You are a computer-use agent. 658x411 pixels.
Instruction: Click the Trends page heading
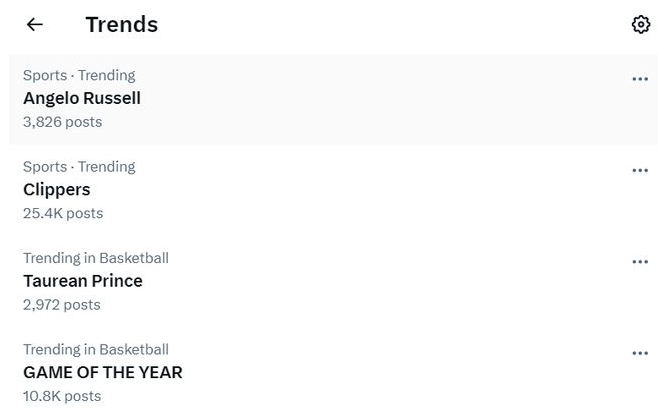coord(122,25)
